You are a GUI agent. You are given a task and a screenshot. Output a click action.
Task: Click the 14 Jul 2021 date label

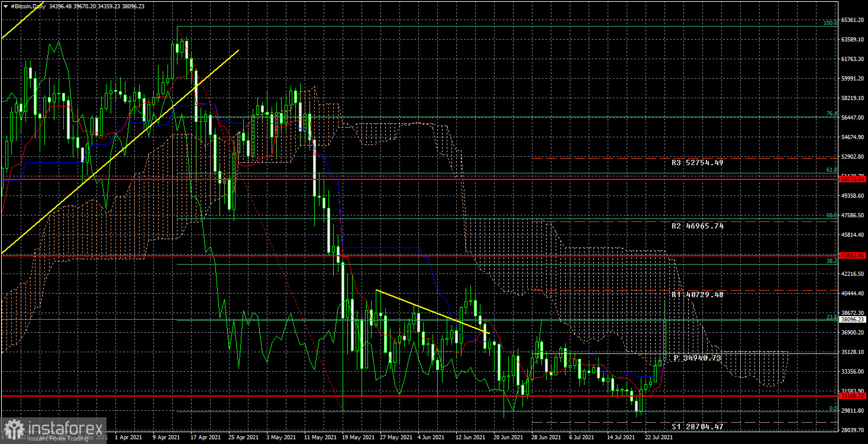click(x=621, y=437)
